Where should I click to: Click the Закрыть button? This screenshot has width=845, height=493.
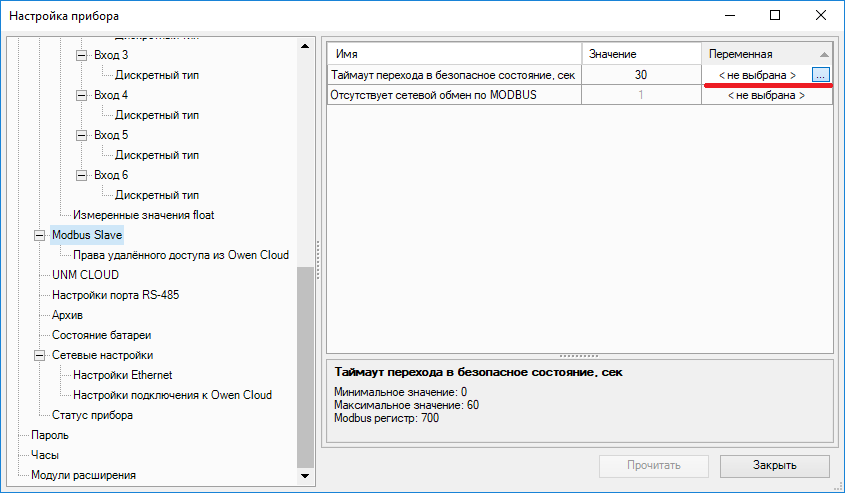(x=773, y=465)
